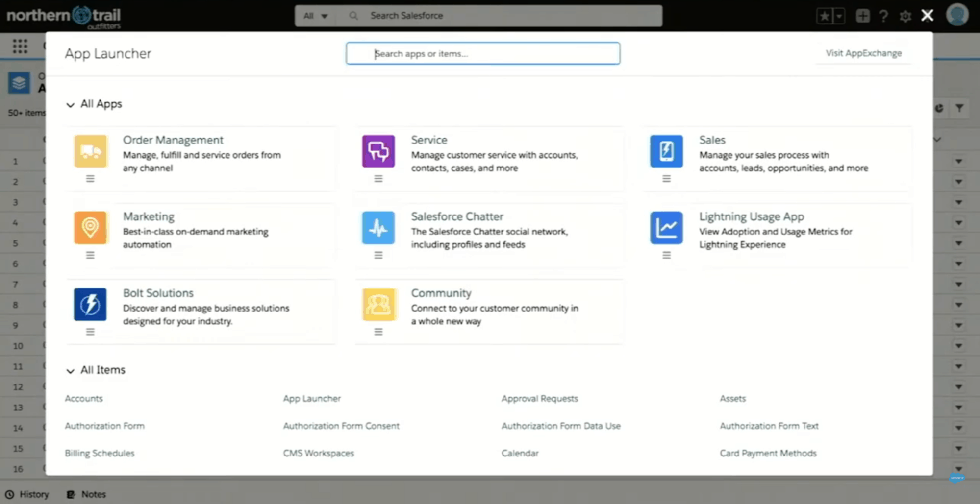Viewport: 980px width, 504px height.
Task: Open the Bolt Solutions app icon
Action: pos(90,304)
